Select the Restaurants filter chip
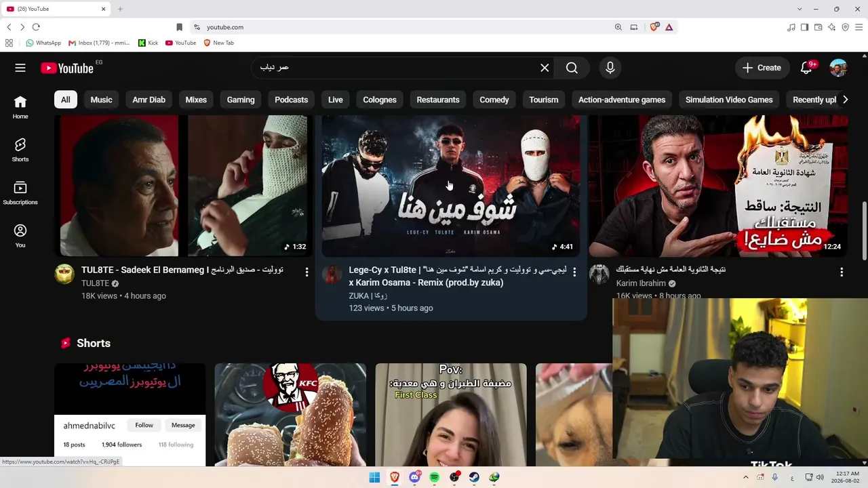 [x=438, y=100]
